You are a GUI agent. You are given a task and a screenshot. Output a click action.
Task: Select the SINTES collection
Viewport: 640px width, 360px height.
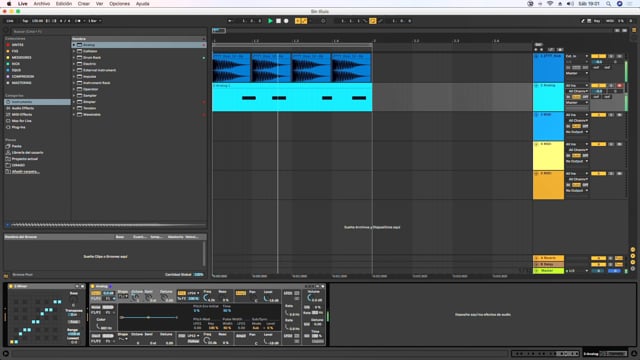click(x=18, y=45)
